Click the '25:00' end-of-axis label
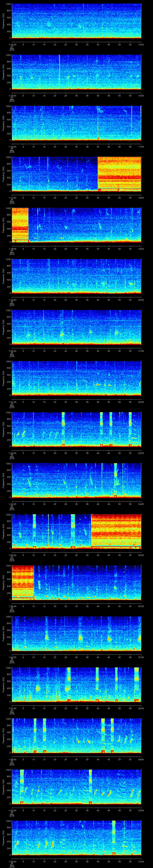The height and width of the screenshot is (868, 153). (141, 555)
